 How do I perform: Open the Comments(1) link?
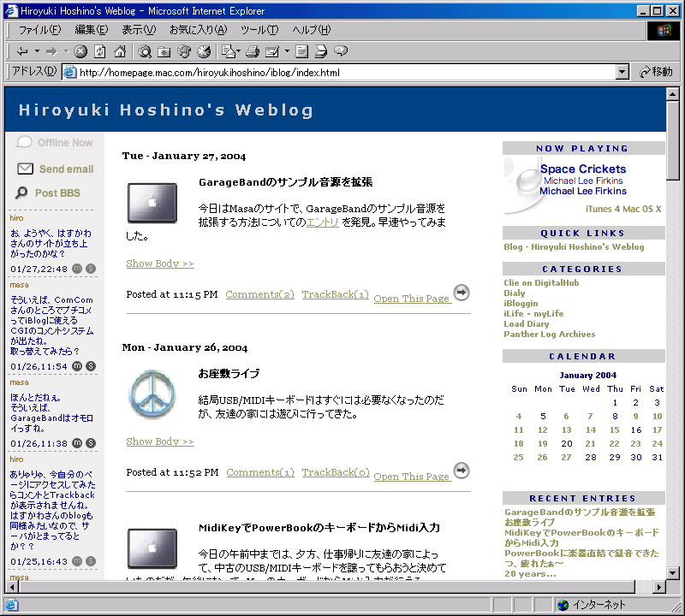[x=260, y=472]
